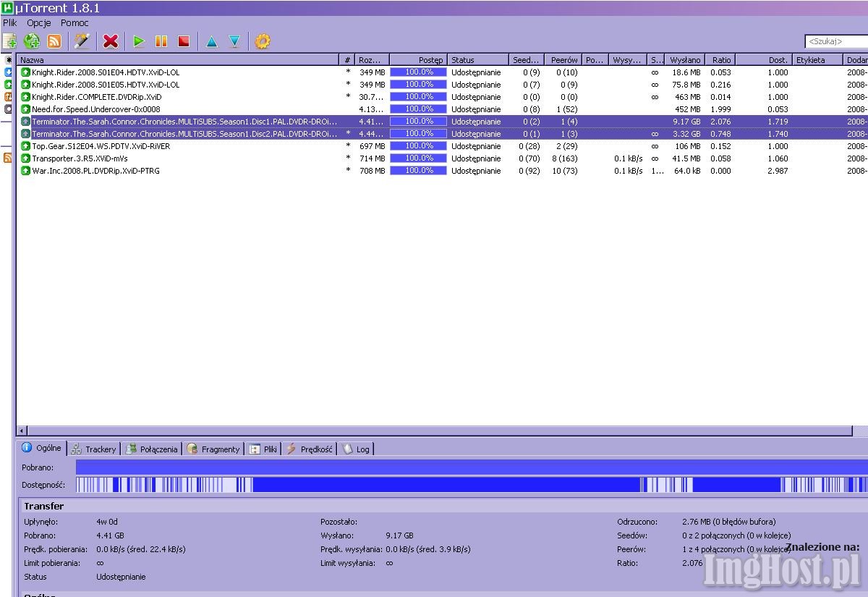
Task: Select the Top.Gear.S12E04.WS.PDTV.XviD-RiVER torrent name
Action: click(101, 146)
